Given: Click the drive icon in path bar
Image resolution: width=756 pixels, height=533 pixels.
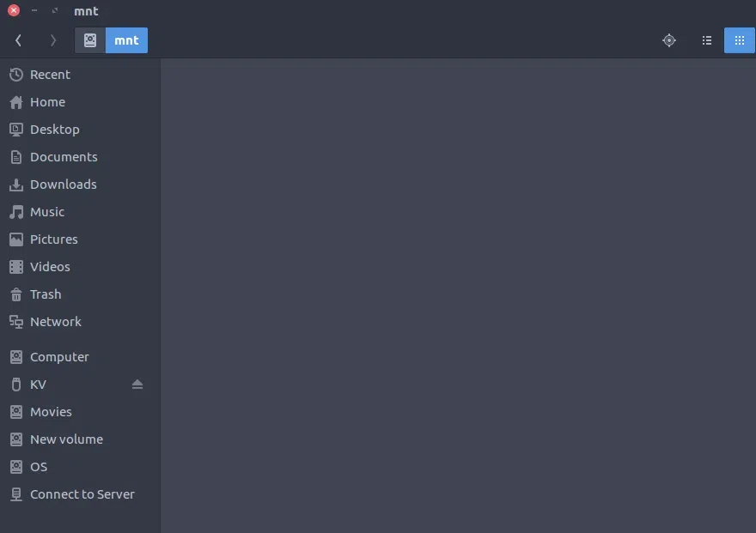Looking at the screenshot, I should (x=90, y=40).
